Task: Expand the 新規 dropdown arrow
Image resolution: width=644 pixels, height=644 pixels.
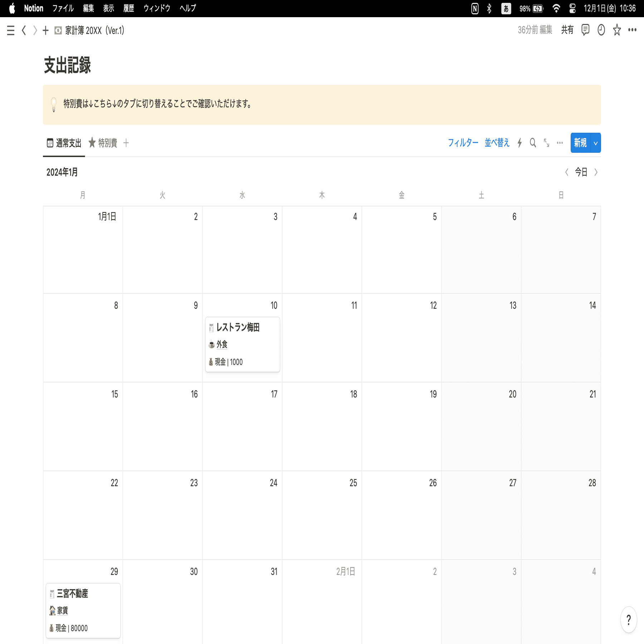Action: coord(596,143)
